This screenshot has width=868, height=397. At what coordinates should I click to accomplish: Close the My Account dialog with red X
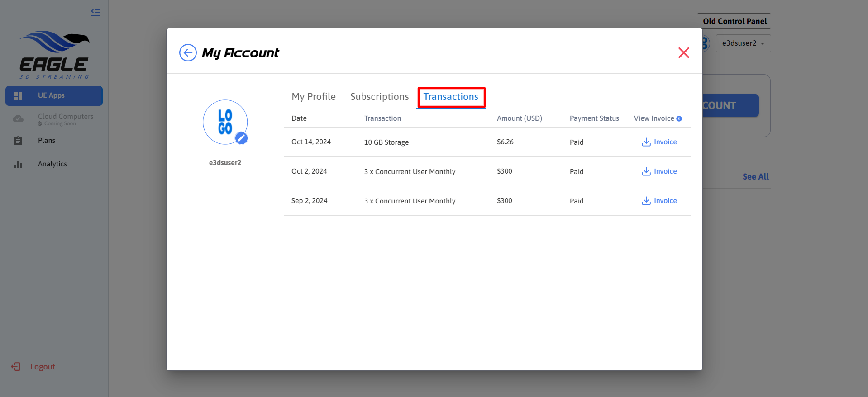(x=683, y=53)
